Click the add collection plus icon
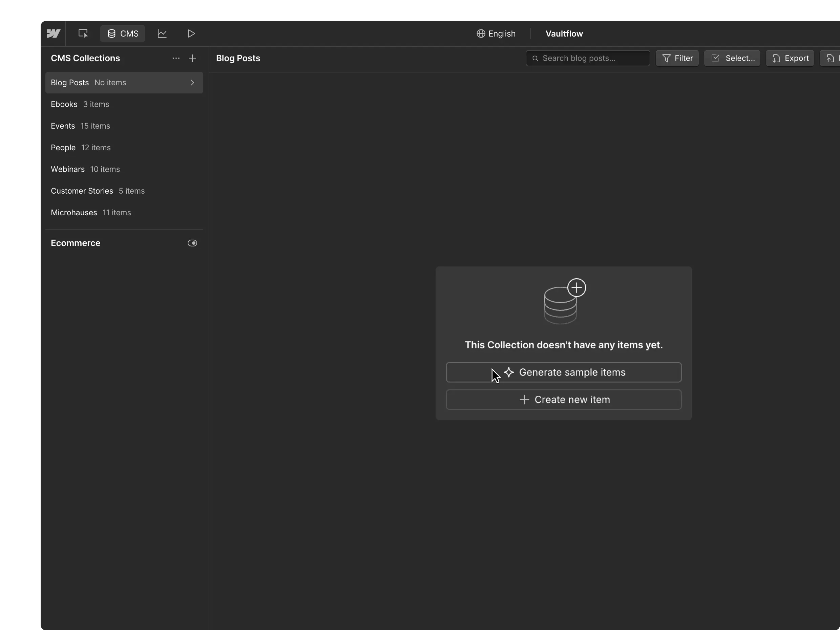This screenshot has height=630, width=840. click(192, 58)
